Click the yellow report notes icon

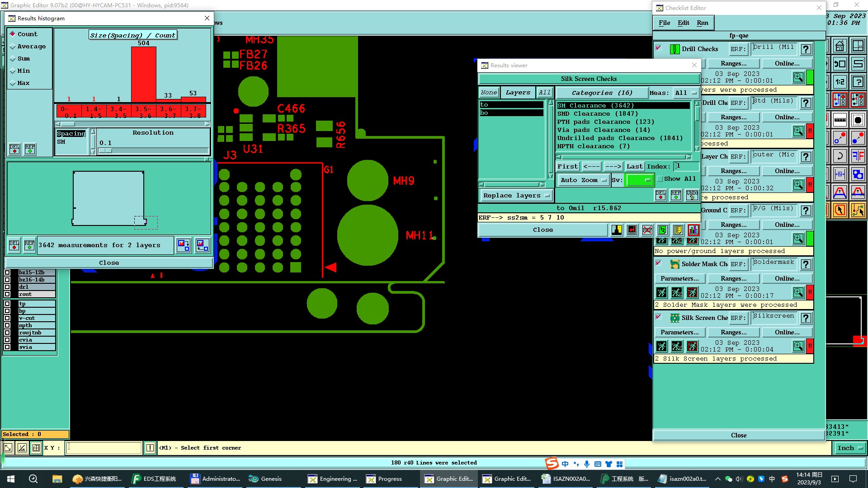(678, 230)
